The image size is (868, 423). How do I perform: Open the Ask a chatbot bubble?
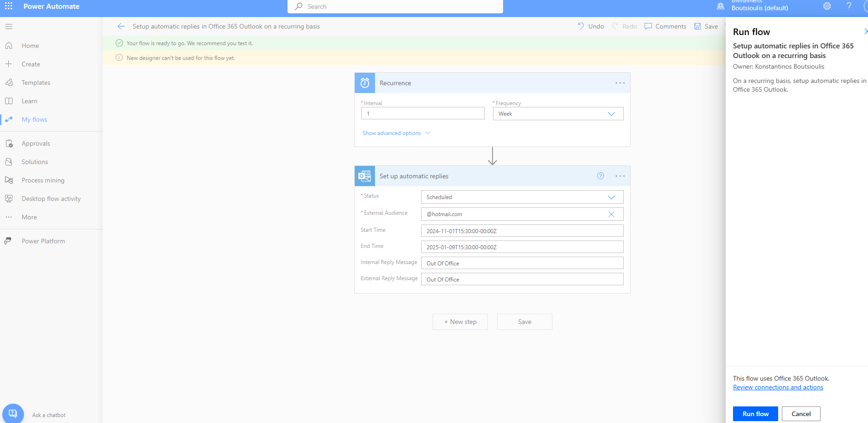pos(13,413)
